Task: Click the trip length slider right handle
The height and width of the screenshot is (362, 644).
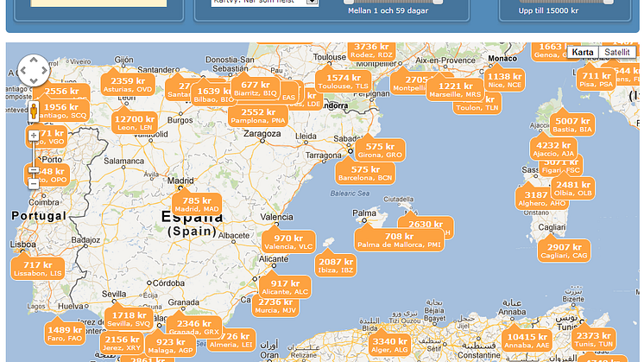Action: [x=438, y=3]
